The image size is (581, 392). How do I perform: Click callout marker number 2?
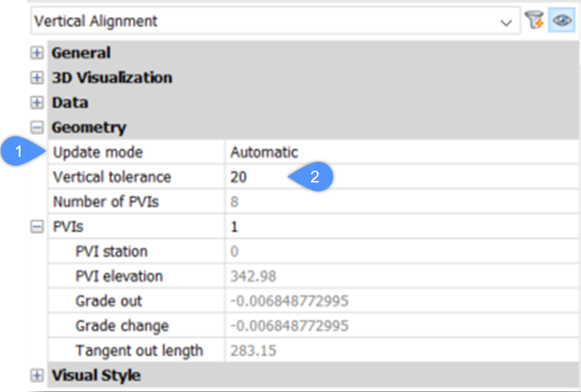click(x=314, y=177)
